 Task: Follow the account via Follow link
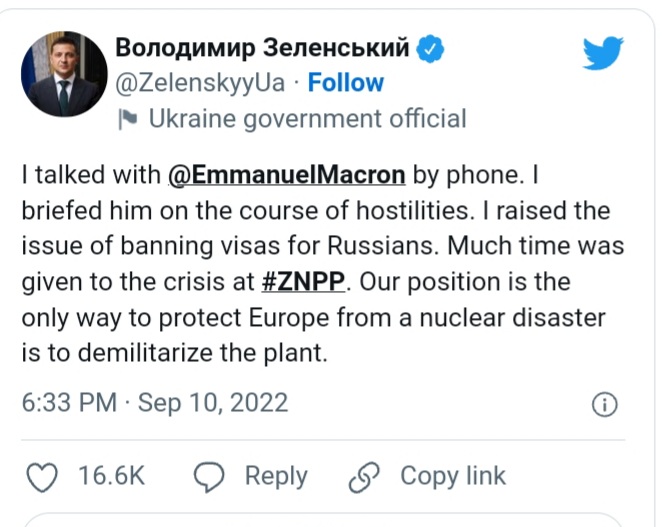[345, 83]
